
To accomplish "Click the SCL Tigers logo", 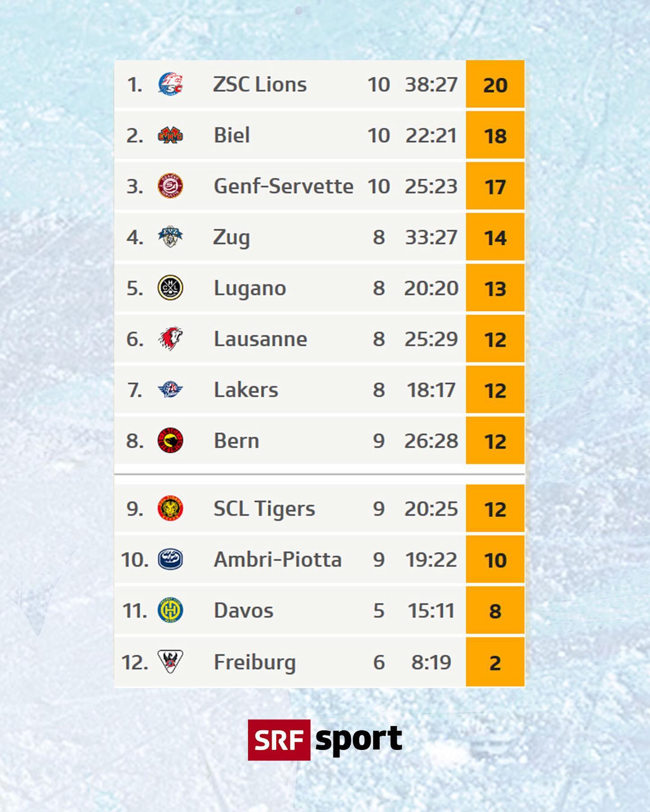I will pos(170,508).
